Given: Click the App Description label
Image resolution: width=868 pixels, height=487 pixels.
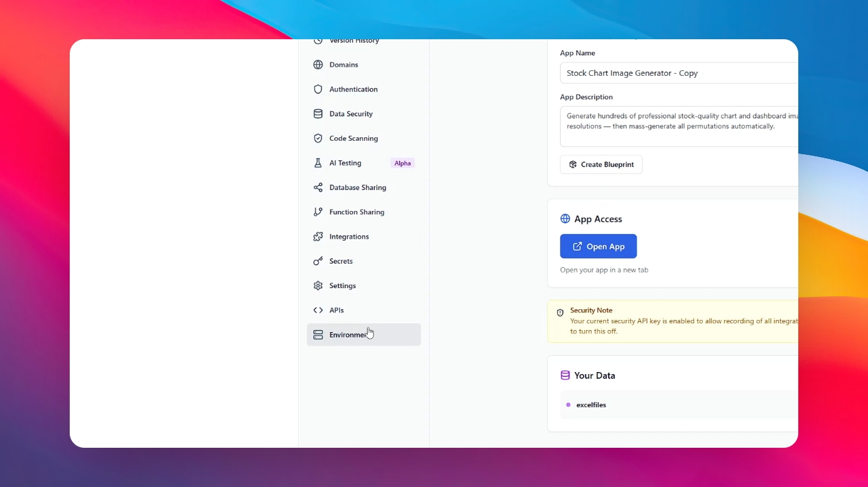Looking at the screenshot, I should pyautogui.click(x=586, y=97).
